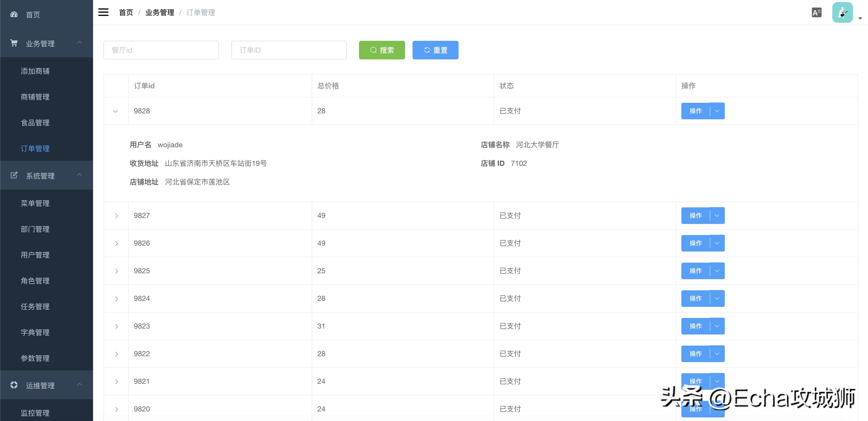This screenshot has height=421, width=868.
Task: Click the magnifier icon inside 搜索 button
Action: [x=373, y=50]
